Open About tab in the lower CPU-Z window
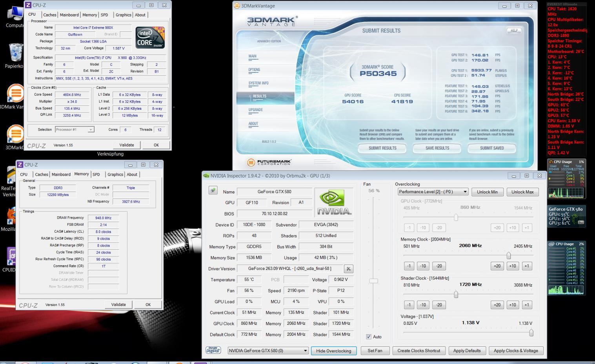This screenshot has width=595, height=364. [132, 174]
